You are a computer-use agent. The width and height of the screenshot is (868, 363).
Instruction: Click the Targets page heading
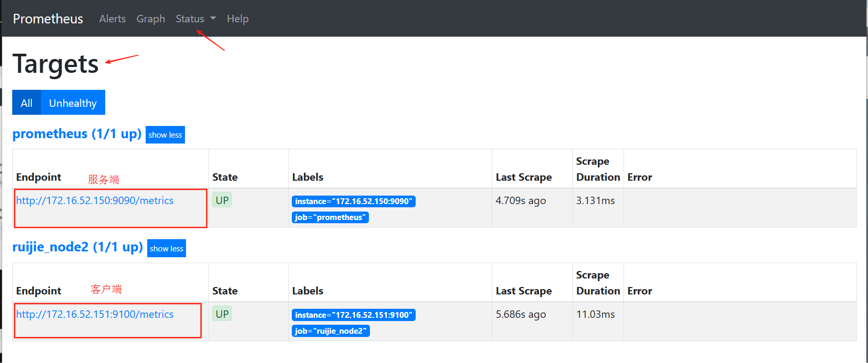click(x=56, y=64)
